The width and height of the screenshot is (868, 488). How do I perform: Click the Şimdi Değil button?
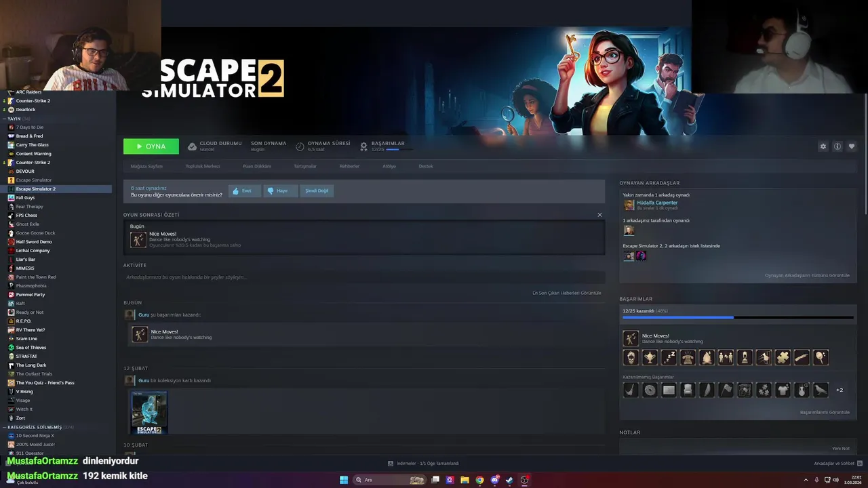coord(317,191)
